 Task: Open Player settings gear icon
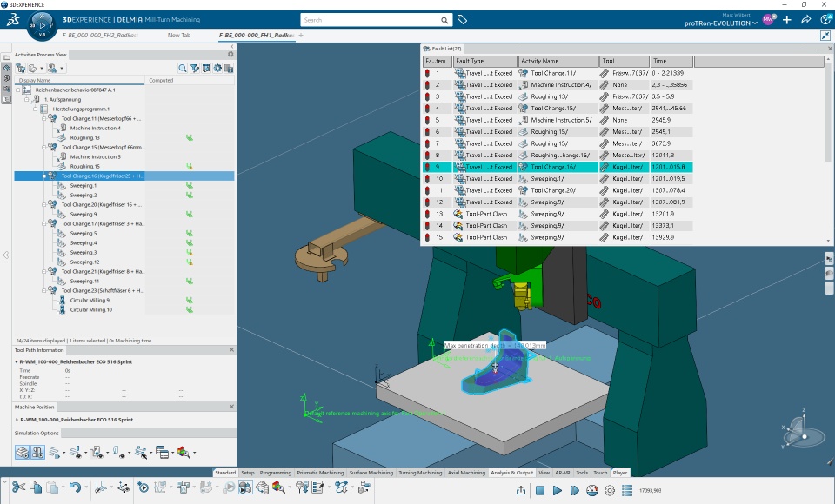pos(610,491)
